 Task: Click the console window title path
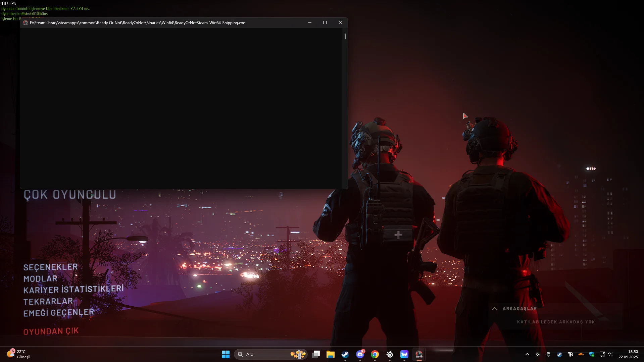(137, 23)
